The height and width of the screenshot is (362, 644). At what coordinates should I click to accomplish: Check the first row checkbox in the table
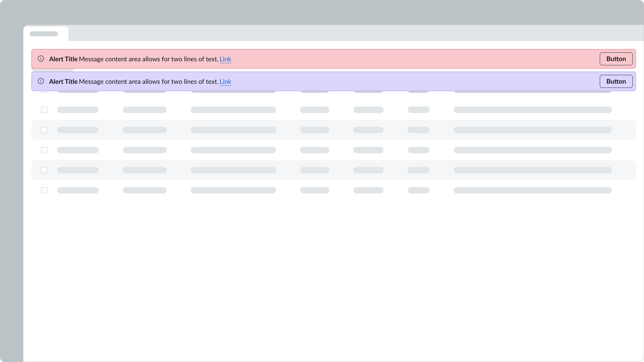[x=44, y=110]
